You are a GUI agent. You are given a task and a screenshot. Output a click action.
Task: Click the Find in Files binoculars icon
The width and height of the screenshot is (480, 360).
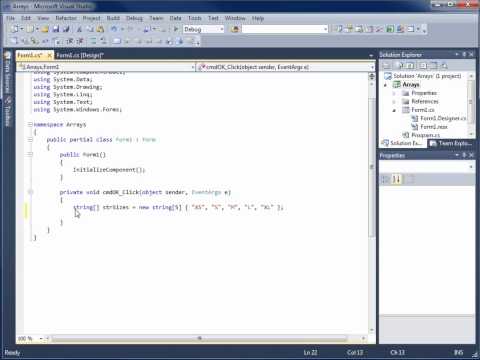tap(235, 29)
